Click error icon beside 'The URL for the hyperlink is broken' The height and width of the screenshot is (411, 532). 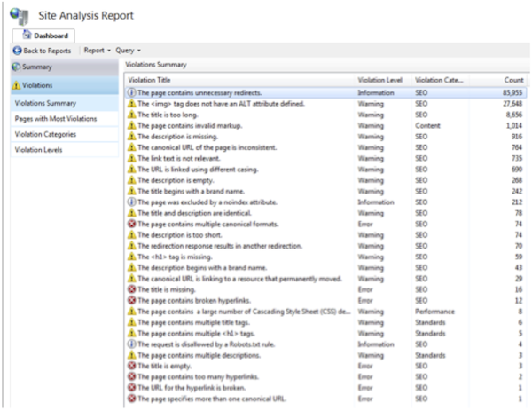coord(131,388)
